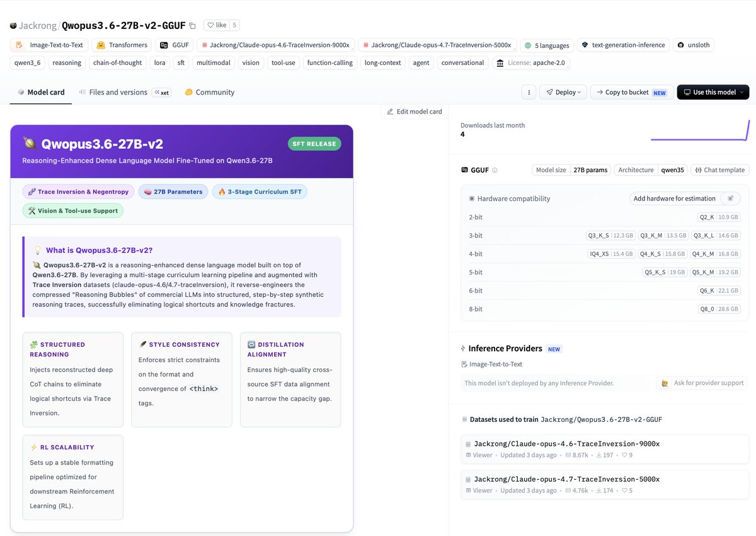Select the vision tag

pyautogui.click(x=251, y=63)
